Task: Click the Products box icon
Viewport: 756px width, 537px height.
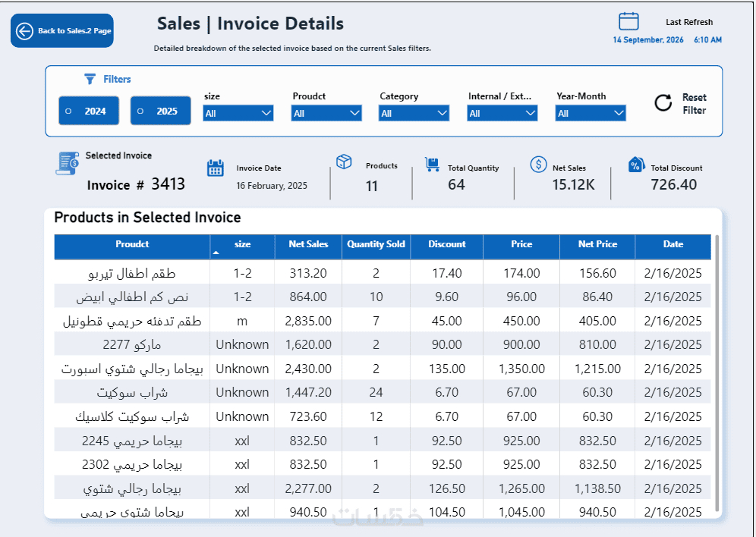Action: click(345, 162)
